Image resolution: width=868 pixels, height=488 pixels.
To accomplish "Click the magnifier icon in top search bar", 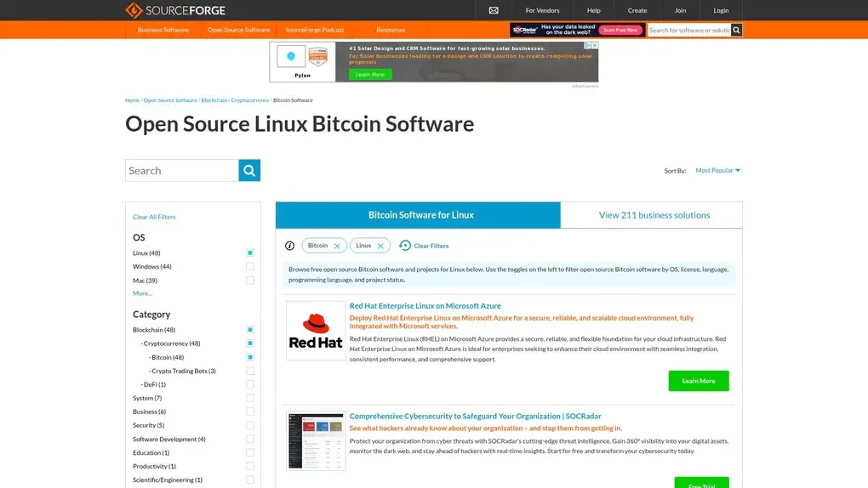I will pyautogui.click(x=736, y=30).
